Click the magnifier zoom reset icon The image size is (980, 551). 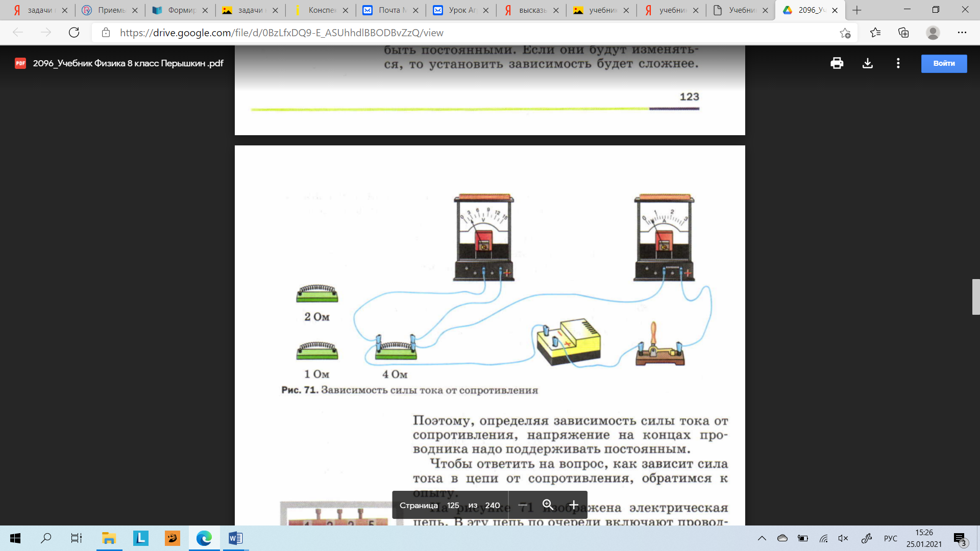click(548, 505)
